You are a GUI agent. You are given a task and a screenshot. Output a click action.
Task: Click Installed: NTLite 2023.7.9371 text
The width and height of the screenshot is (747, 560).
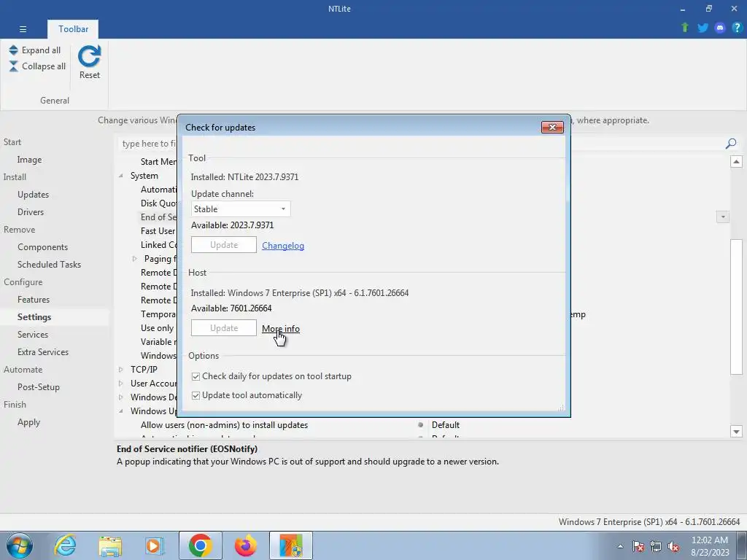[244, 177]
